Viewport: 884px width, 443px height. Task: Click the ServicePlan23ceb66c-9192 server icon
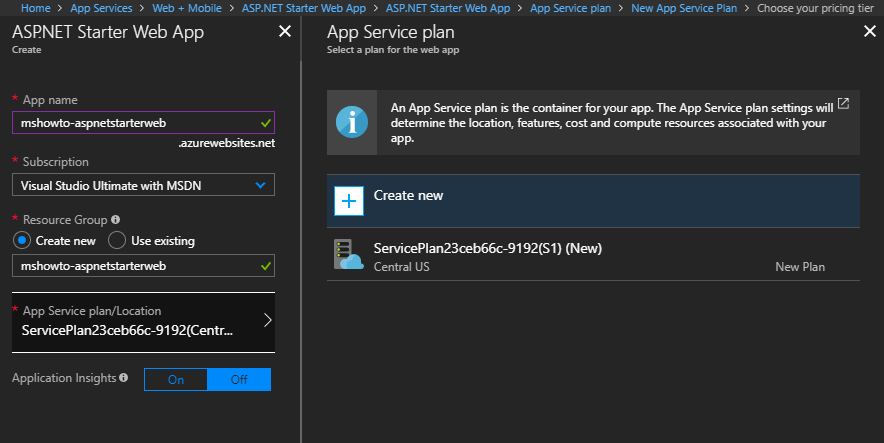click(x=348, y=255)
